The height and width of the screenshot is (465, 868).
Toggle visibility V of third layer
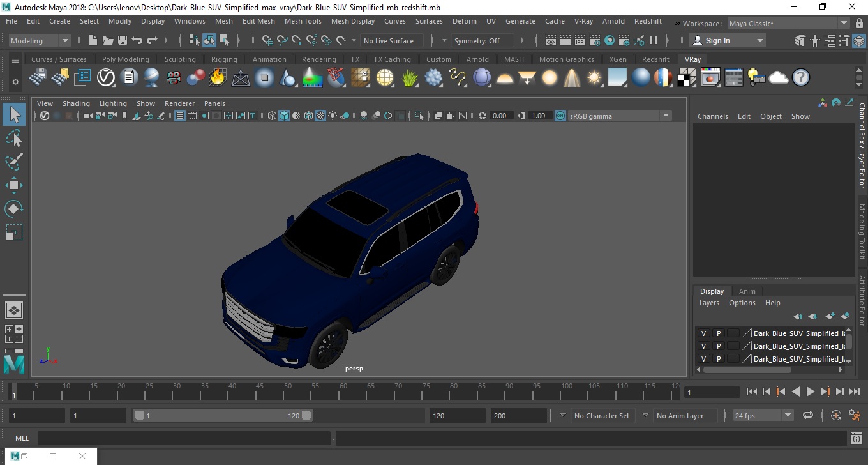[704, 359]
